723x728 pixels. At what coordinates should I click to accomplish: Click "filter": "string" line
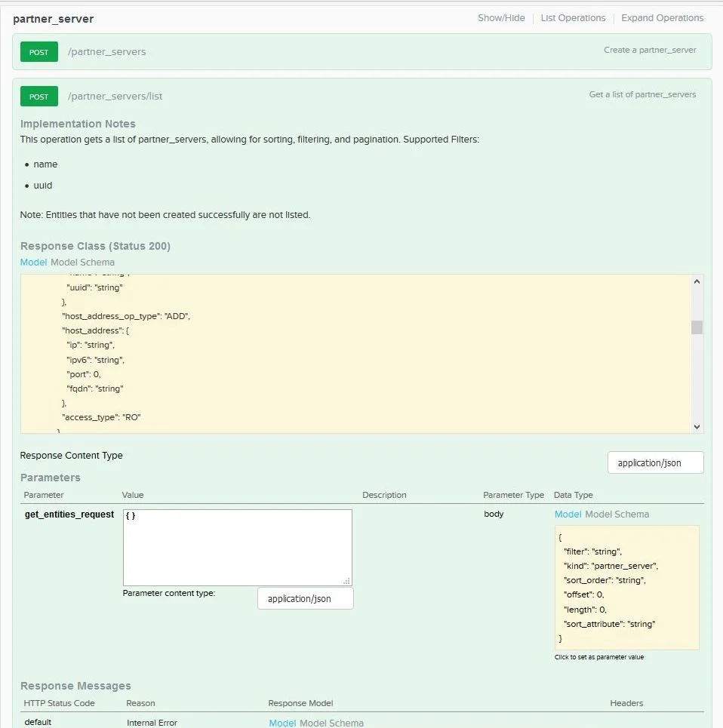pyautogui.click(x=592, y=551)
